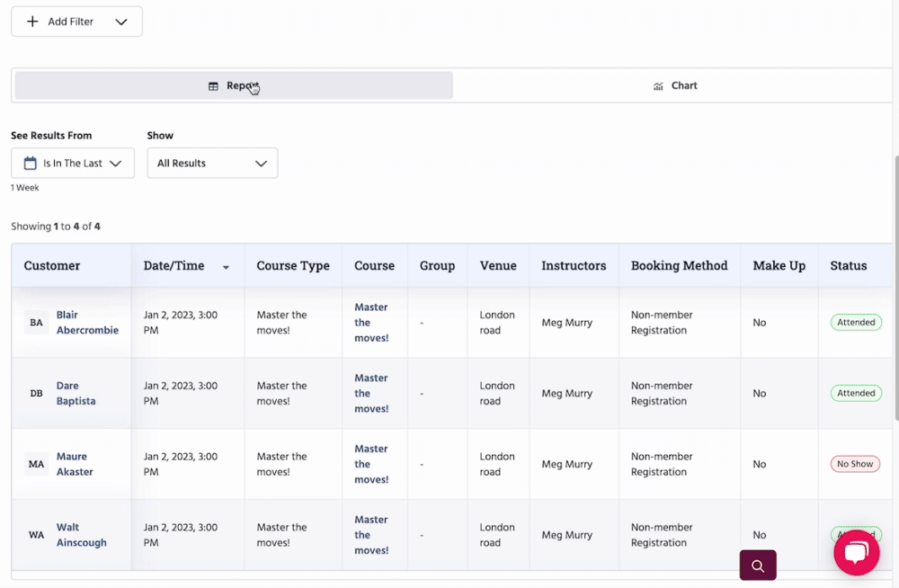Viewport: 899px width, 588px height.
Task: Click the magnifier search button
Action: 758,566
